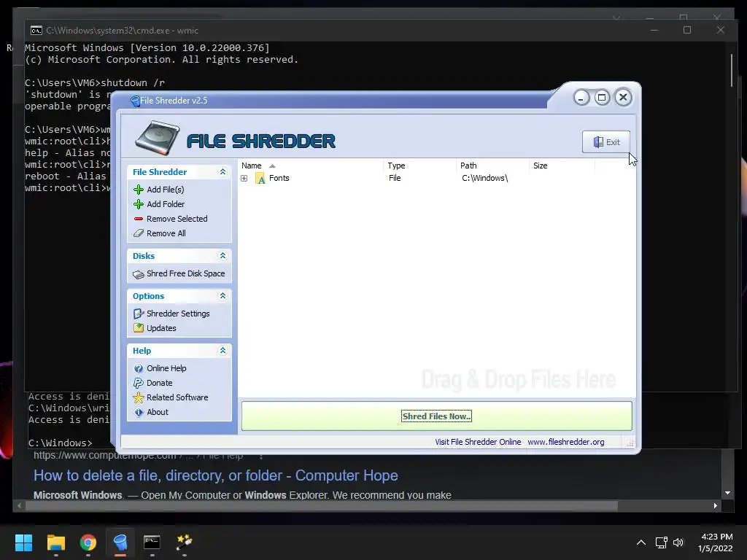Image resolution: width=747 pixels, height=560 pixels.
Task: Click browser horizontal scrollbar thumb
Action: (x=322, y=506)
